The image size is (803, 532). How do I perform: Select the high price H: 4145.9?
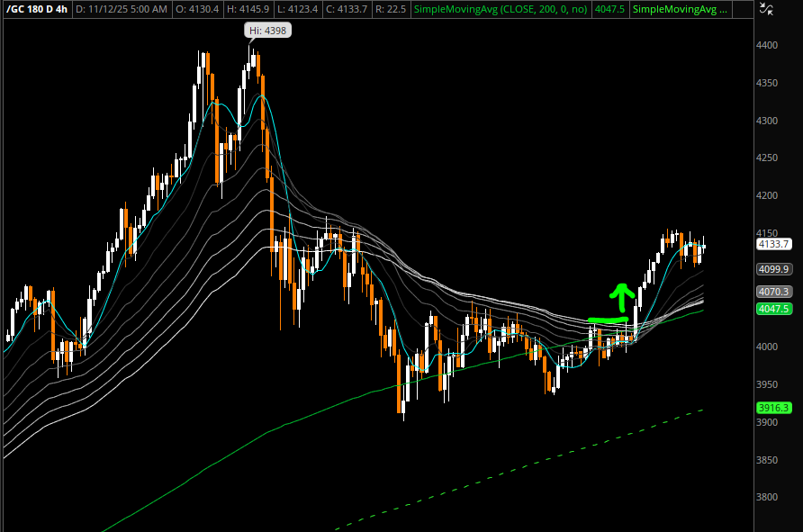point(247,9)
